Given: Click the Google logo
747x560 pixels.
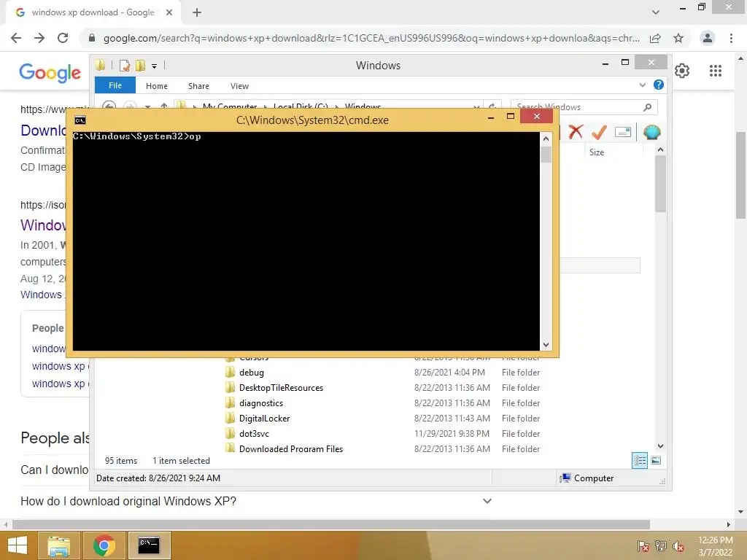Looking at the screenshot, I should coord(50,73).
